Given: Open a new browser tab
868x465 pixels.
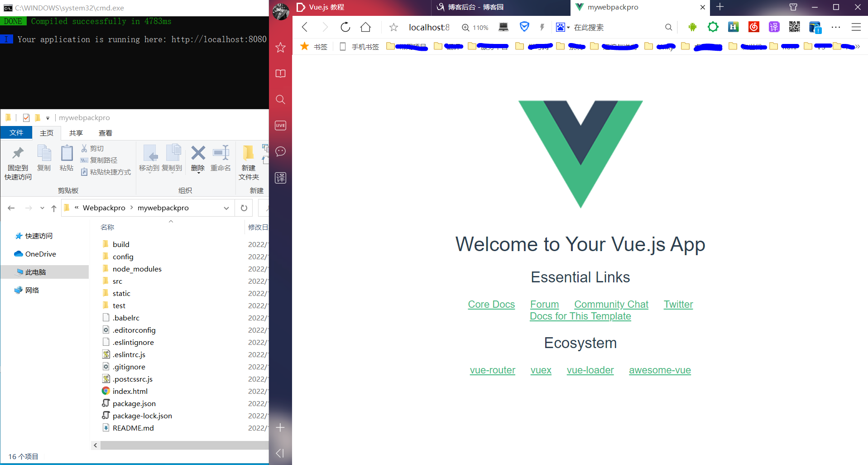Looking at the screenshot, I should (x=720, y=7).
